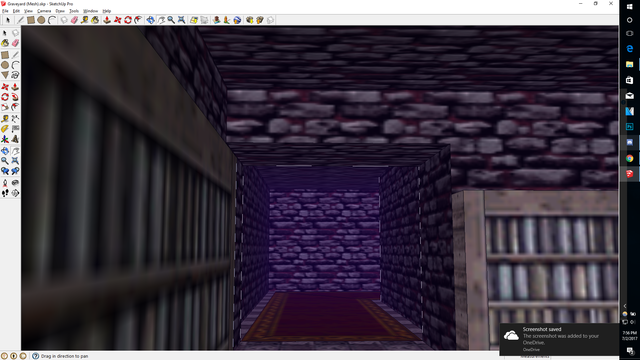Select the Pan hand tool in top toolbar

click(161, 20)
